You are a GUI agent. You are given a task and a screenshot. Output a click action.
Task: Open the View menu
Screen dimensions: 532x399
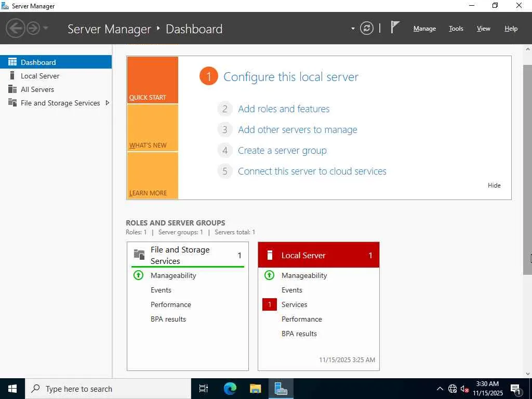[x=483, y=29]
